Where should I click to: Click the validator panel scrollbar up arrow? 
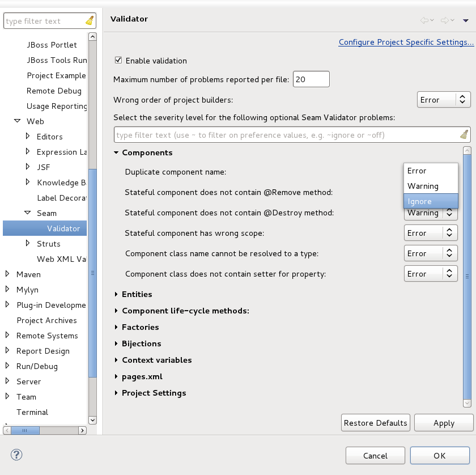coord(467,150)
